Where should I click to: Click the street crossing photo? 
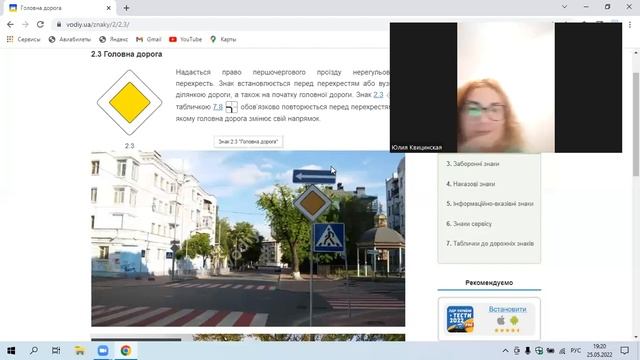pyautogui.click(x=248, y=239)
